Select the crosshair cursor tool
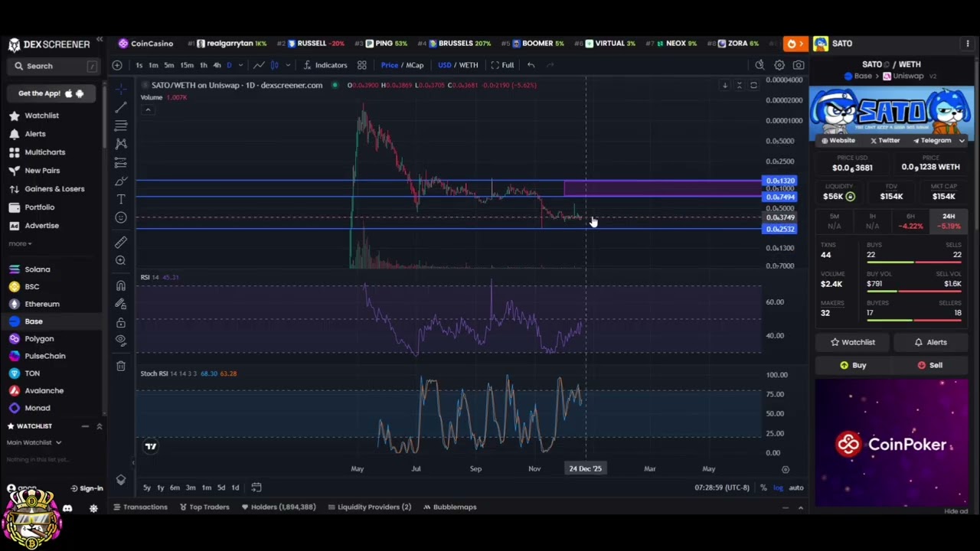The height and width of the screenshot is (551, 980). tap(120, 89)
